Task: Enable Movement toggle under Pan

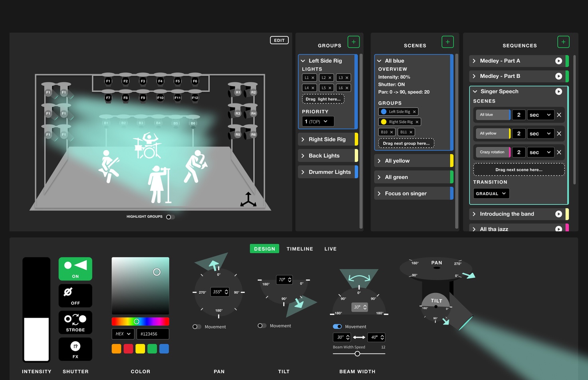Action: [x=197, y=327]
